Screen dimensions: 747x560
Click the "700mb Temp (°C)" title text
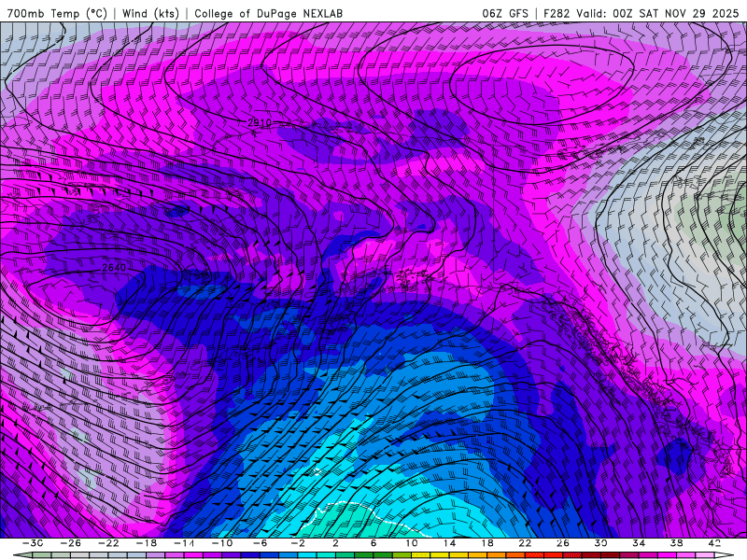pos(57,13)
